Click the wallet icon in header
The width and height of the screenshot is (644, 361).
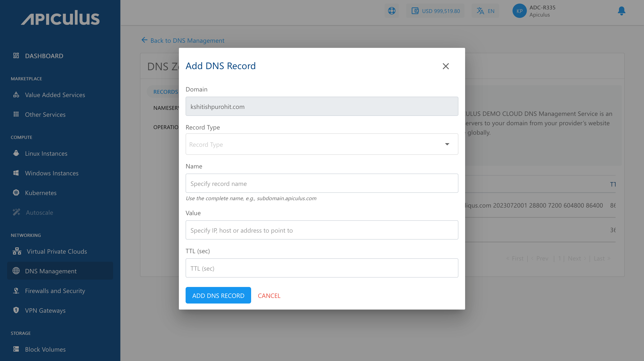coord(415,11)
